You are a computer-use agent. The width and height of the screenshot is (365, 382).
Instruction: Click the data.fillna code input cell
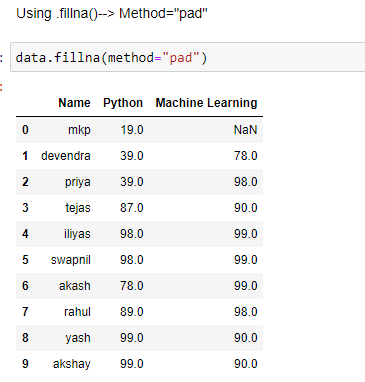(188, 57)
